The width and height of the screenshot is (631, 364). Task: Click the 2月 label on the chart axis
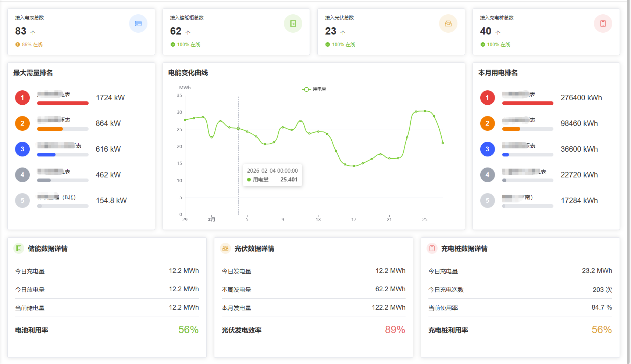(x=211, y=219)
